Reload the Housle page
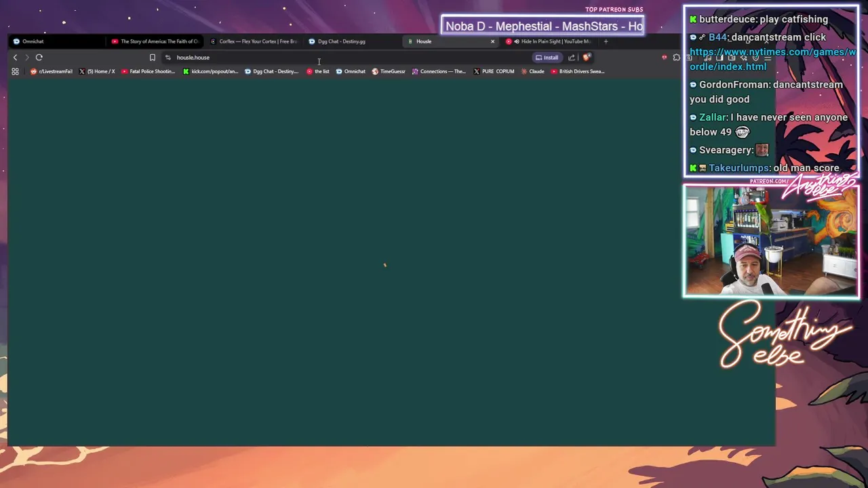The height and width of the screenshot is (488, 868). pos(39,58)
